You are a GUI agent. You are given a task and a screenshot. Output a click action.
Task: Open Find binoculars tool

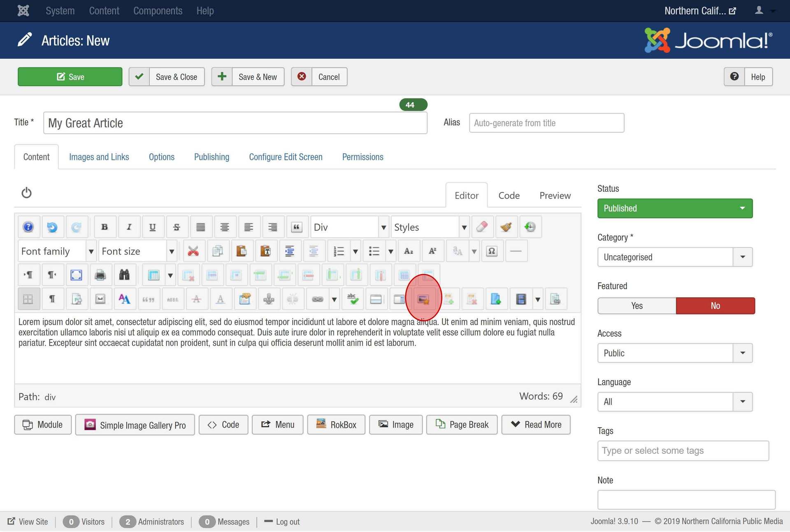click(x=124, y=275)
